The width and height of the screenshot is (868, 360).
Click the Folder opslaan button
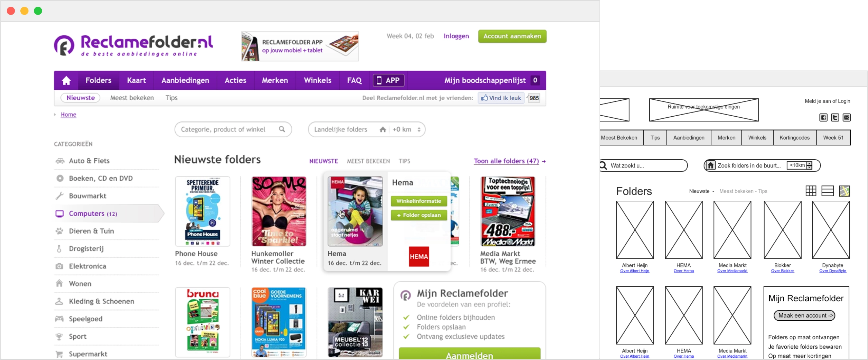pyautogui.click(x=419, y=215)
